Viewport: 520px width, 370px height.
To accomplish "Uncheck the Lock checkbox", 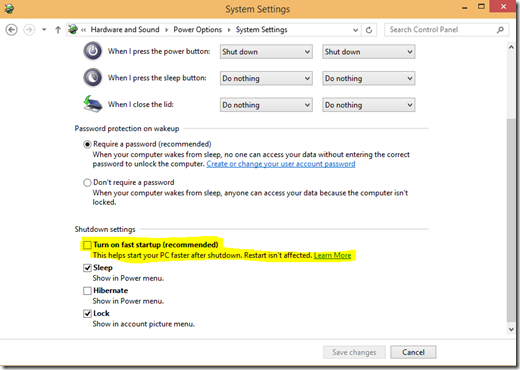I will (x=87, y=314).
